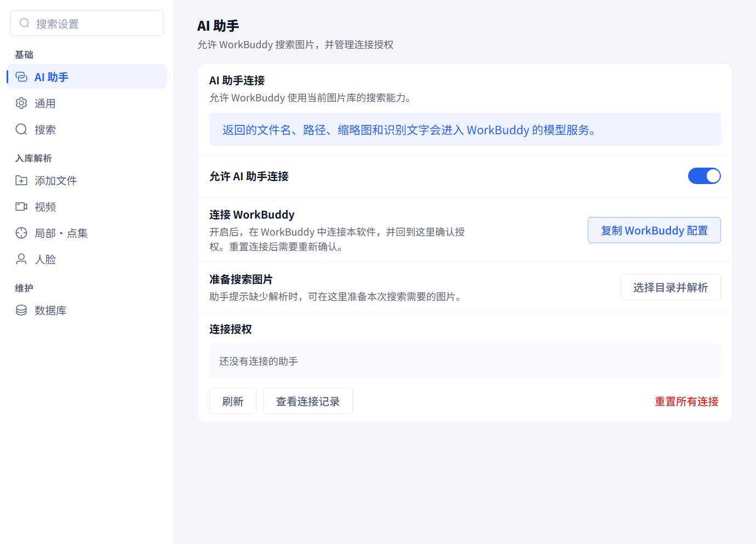The height and width of the screenshot is (544, 756).
Task: Select 局部・点集 in the sidebar
Action: coord(87,233)
